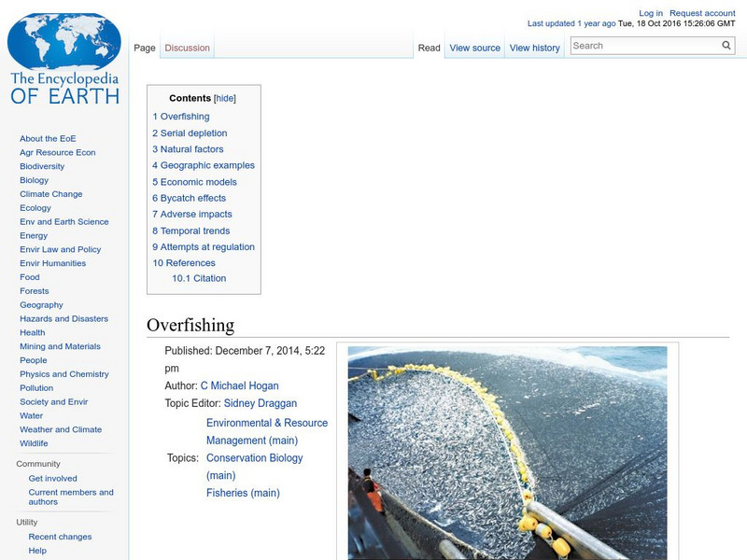
Task: Open author C Michael Hogan link
Action: [x=240, y=385]
